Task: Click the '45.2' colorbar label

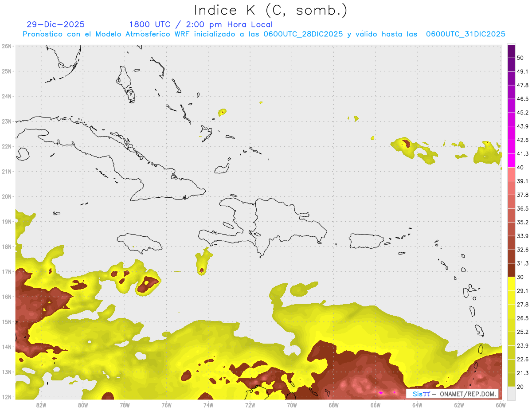Action: tap(522, 113)
